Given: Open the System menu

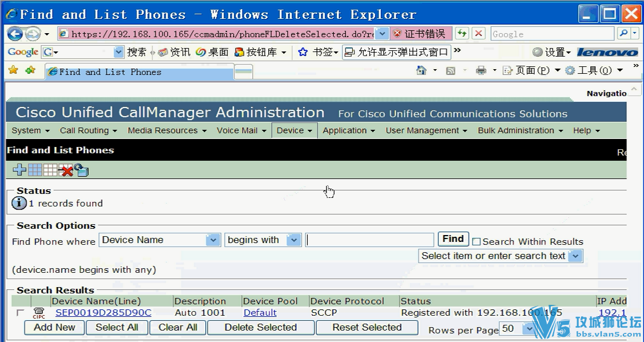Looking at the screenshot, I should click(30, 130).
